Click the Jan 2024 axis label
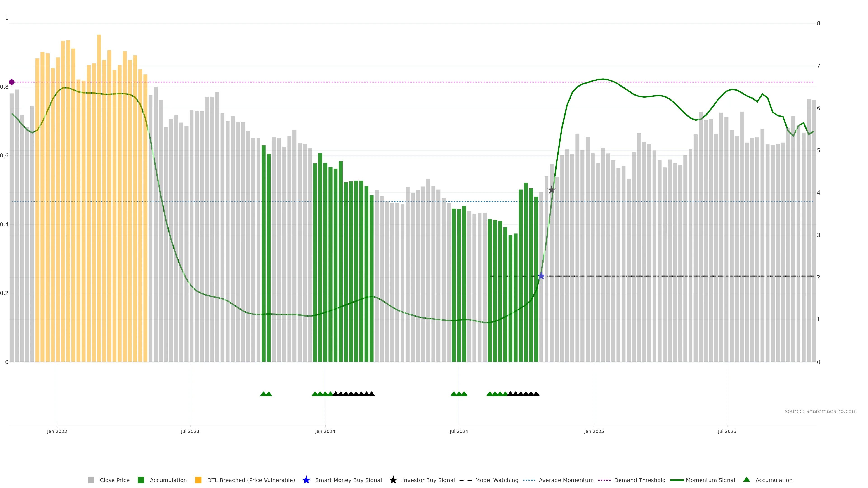The image size is (868, 488). [325, 431]
